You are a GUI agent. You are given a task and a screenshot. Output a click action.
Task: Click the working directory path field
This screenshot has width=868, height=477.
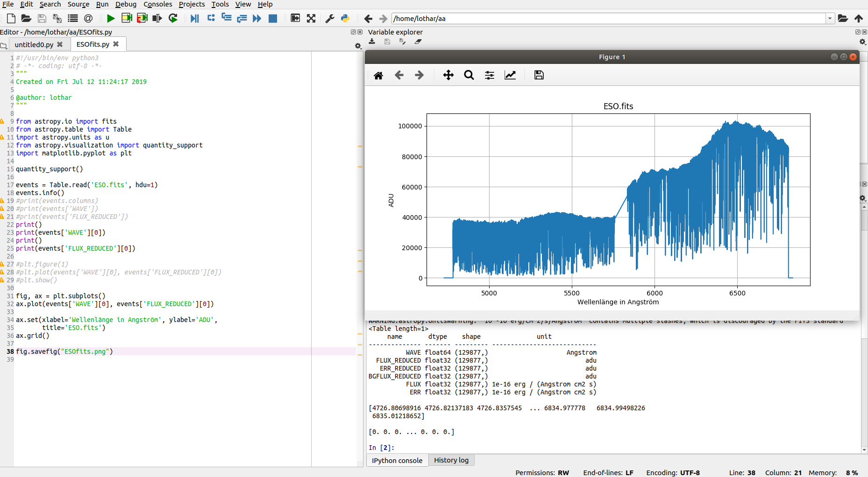pos(607,19)
